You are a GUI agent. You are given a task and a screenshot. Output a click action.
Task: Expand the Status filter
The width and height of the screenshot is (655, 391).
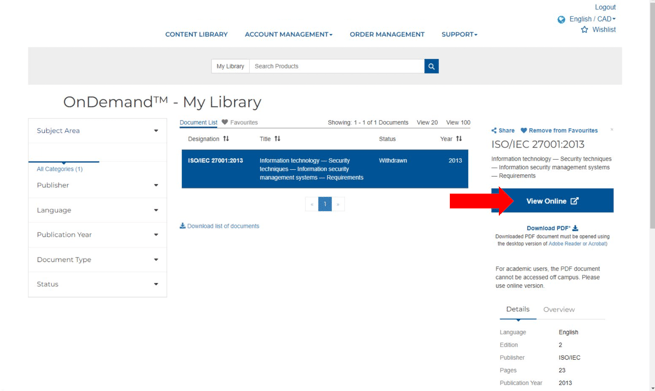(x=97, y=284)
